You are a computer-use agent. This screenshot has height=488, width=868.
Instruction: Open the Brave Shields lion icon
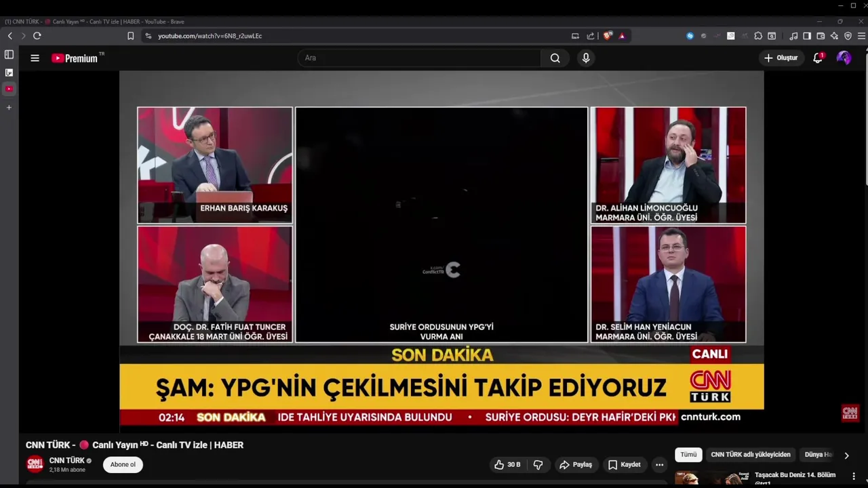coord(608,36)
